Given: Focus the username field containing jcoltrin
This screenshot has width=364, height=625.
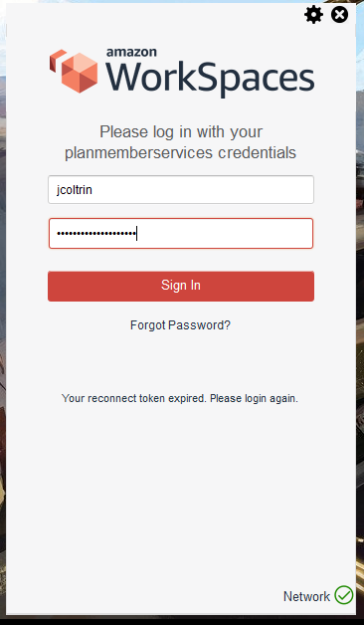Looking at the screenshot, I should (x=181, y=190).
